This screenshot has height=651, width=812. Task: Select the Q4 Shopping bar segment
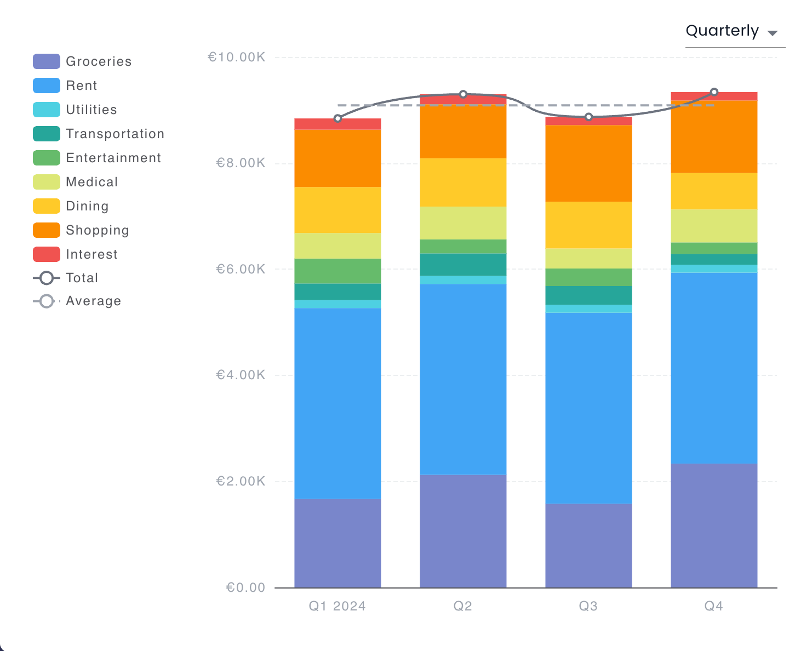(x=714, y=137)
